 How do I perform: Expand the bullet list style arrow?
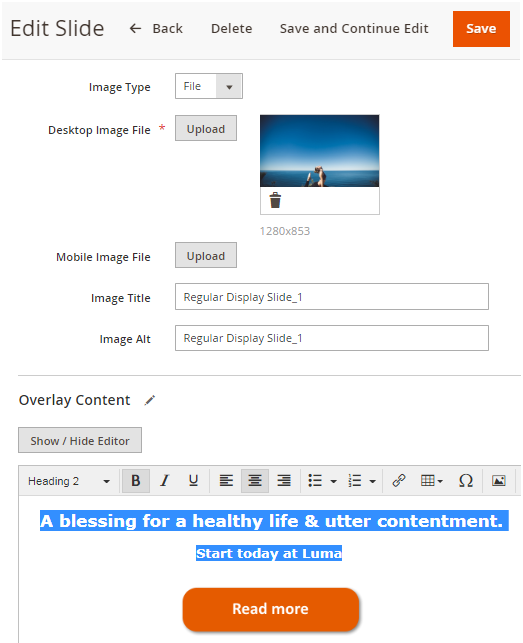pos(333,481)
